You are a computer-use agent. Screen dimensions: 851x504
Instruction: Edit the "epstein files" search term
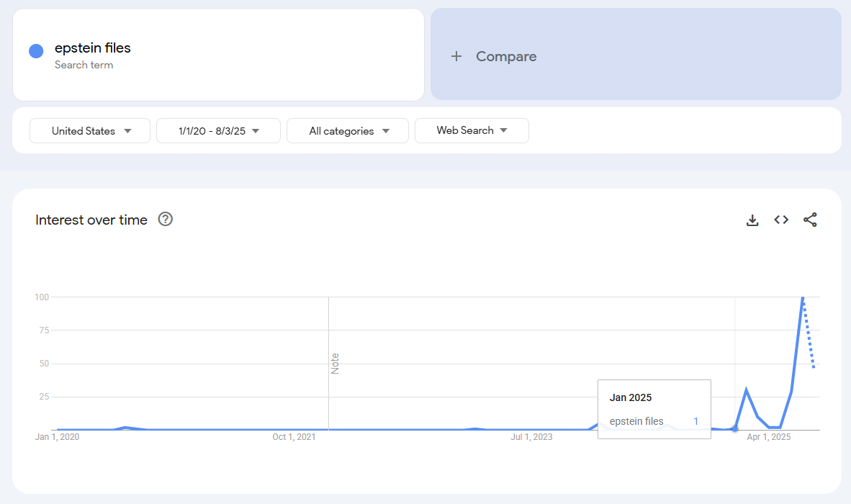[93, 48]
